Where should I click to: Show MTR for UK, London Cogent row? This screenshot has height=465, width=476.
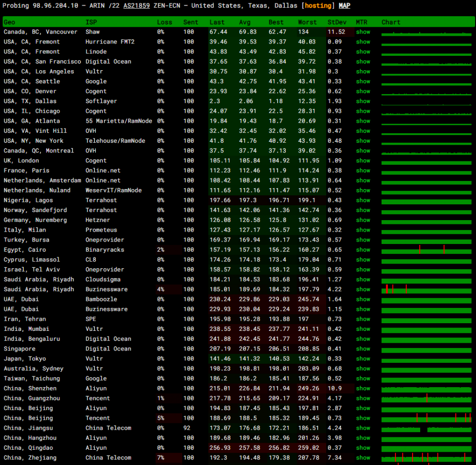point(363,160)
